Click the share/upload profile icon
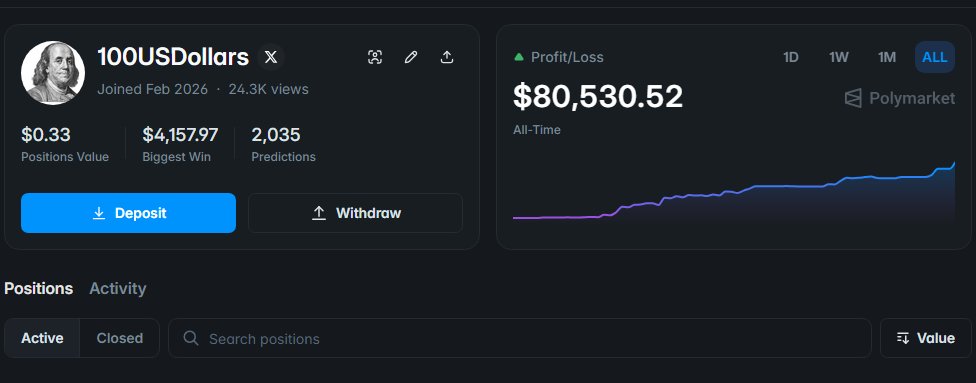The image size is (976, 383). (x=447, y=57)
